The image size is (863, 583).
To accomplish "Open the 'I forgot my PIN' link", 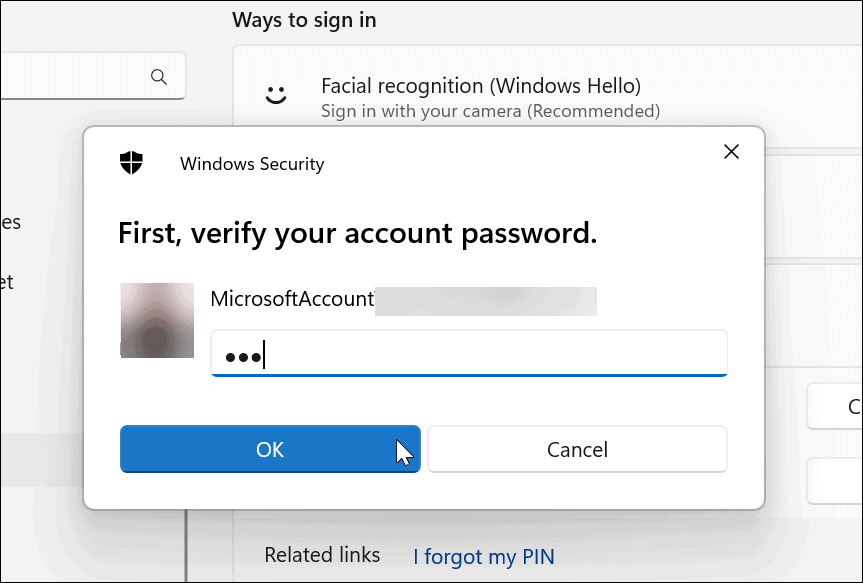I will [484, 554].
